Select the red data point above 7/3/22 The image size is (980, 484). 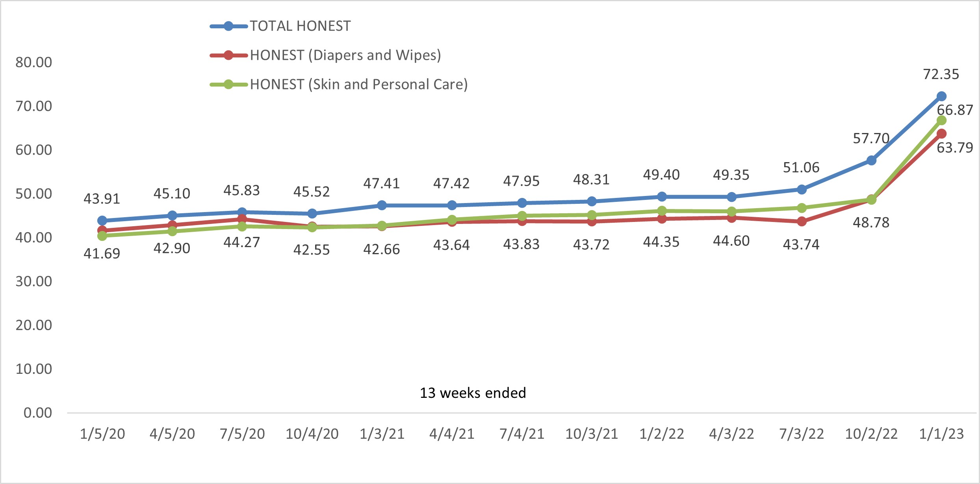(x=802, y=222)
